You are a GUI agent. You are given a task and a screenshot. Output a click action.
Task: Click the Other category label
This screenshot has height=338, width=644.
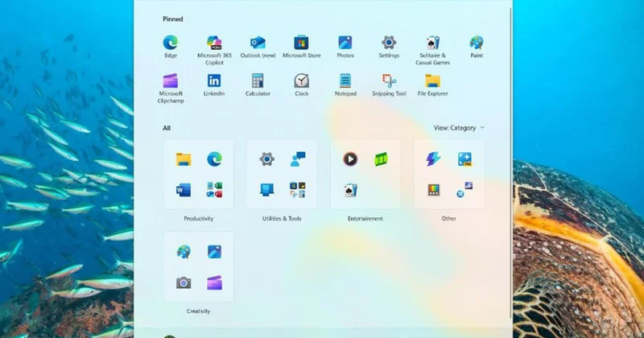coord(448,218)
